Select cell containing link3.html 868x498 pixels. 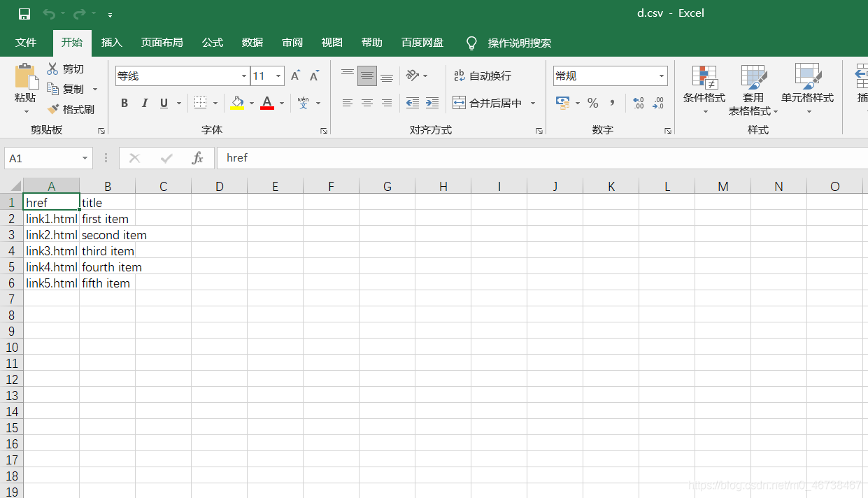point(51,251)
